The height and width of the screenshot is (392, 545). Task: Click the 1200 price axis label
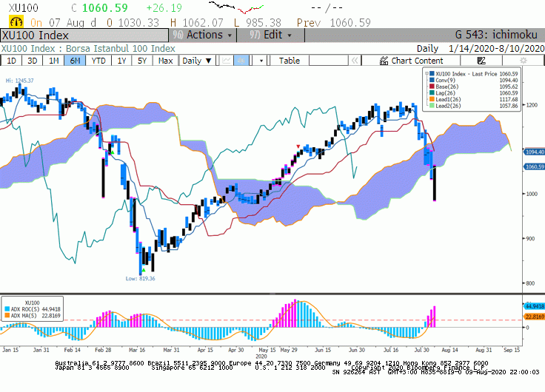[x=532, y=105]
